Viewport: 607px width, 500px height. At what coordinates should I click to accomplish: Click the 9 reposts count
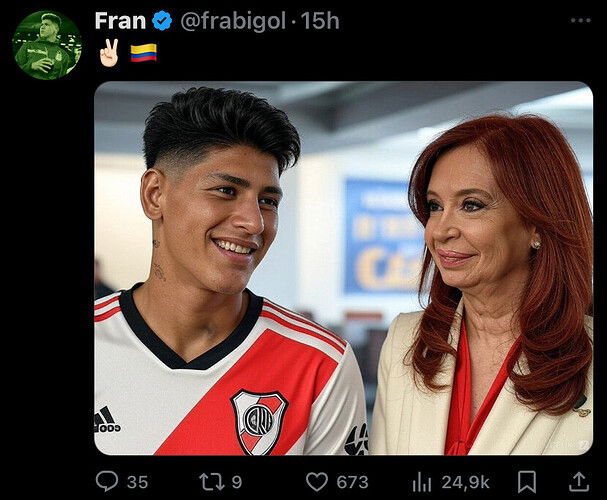tap(237, 483)
